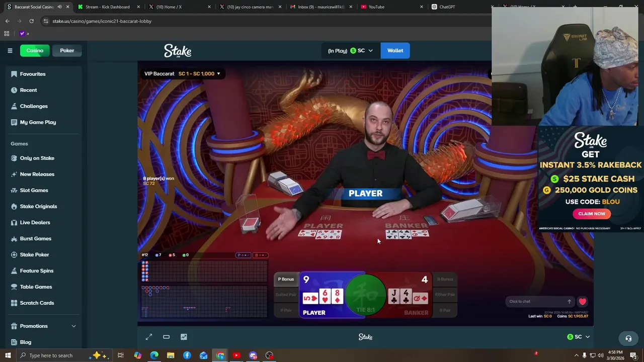The width and height of the screenshot is (644, 362).
Task: Bet on the BANKER area
Action: pos(408,295)
